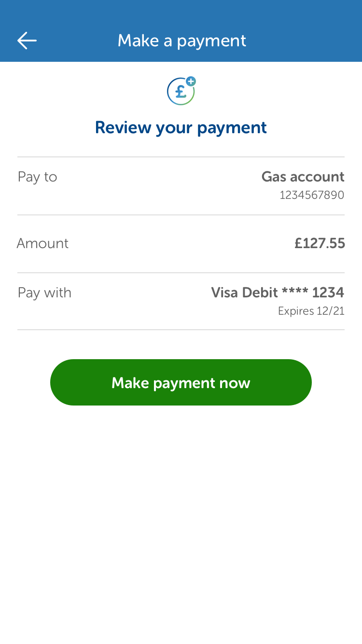
Task: Click the "Review your payment" heading
Action: (181, 127)
